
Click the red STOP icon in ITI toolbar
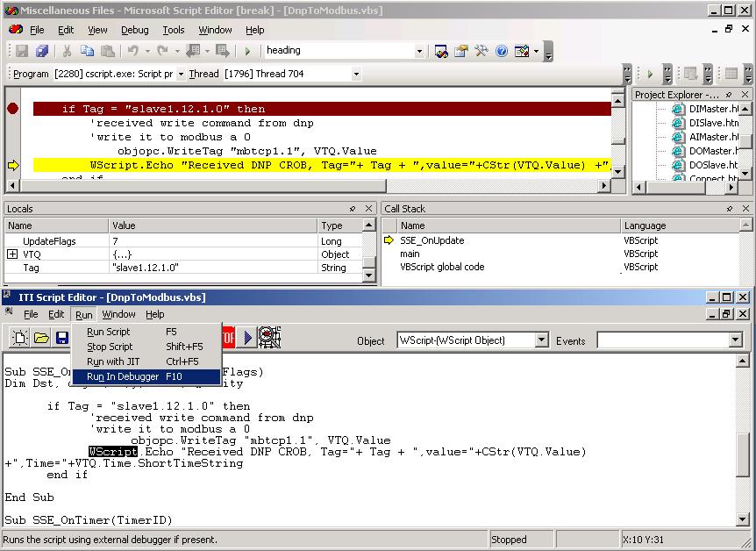229,337
